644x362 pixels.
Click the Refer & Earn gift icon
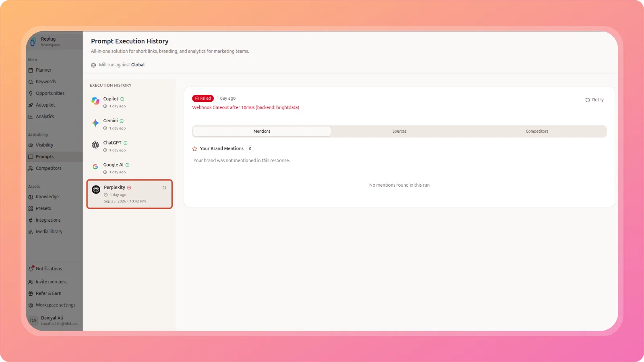31,294
